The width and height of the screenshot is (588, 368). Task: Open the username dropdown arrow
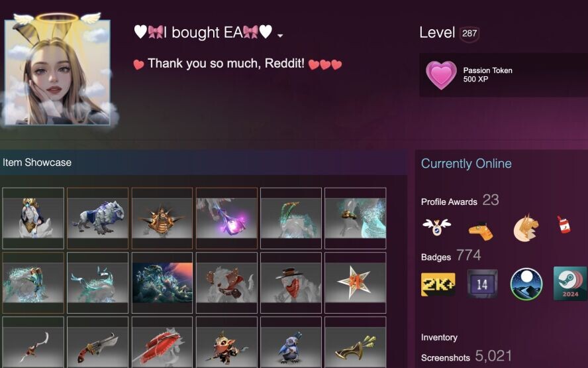pyautogui.click(x=280, y=36)
